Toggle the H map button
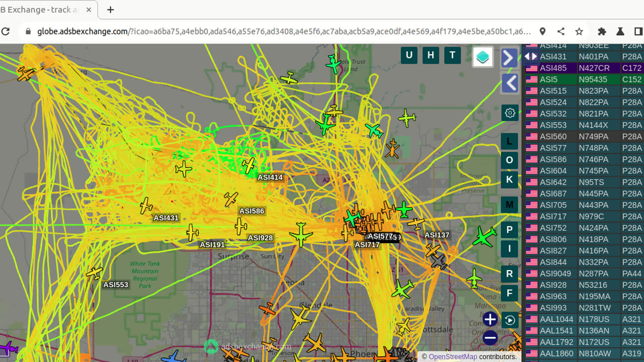Screen dimensions: 644x362 [431, 55]
